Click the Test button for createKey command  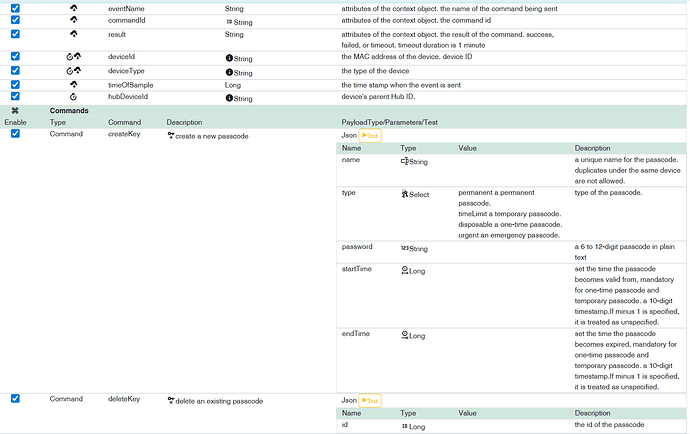pyautogui.click(x=370, y=136)
